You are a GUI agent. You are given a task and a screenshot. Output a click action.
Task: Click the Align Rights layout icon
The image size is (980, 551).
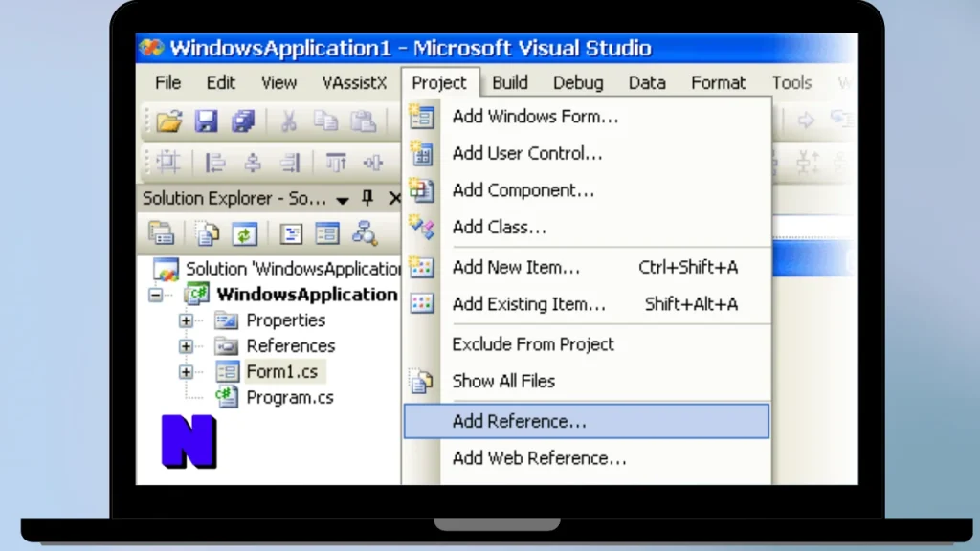click(x=289, y=163)
